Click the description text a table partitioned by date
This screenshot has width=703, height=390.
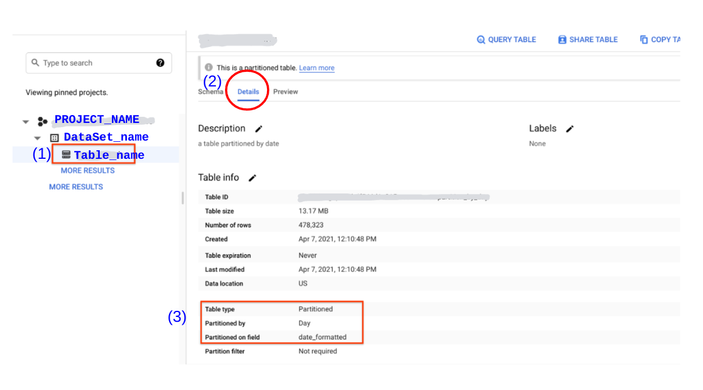(x=239, y=144)
